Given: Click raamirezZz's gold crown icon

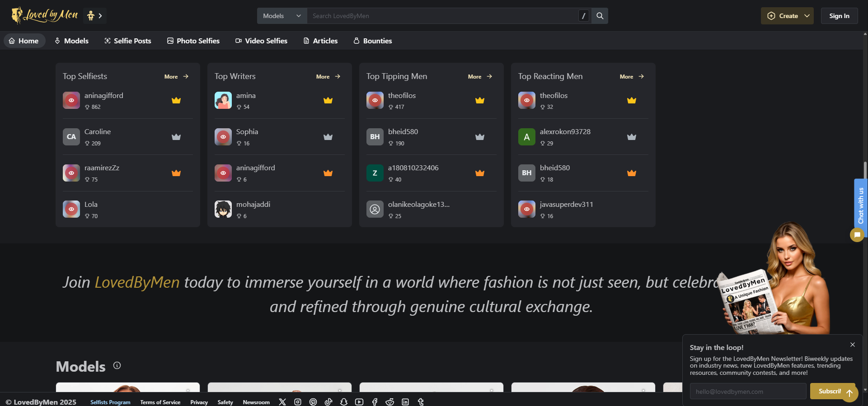Looking at the screenshot, I should point(176,173).
